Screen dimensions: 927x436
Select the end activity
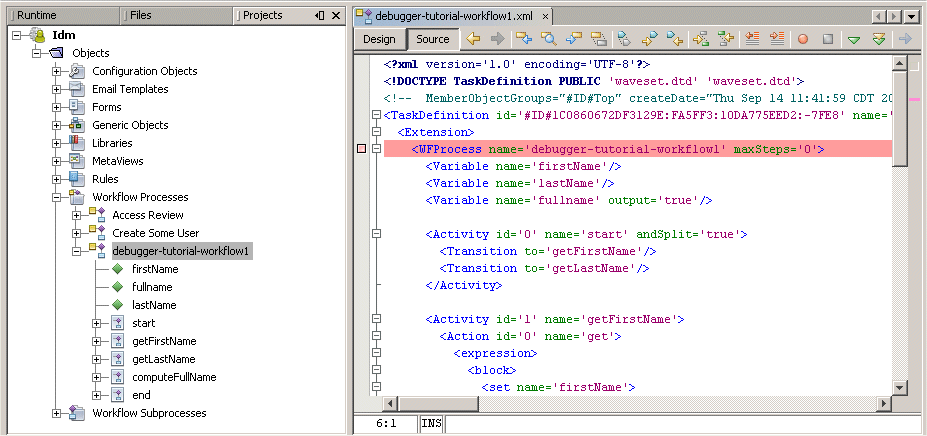141,395
